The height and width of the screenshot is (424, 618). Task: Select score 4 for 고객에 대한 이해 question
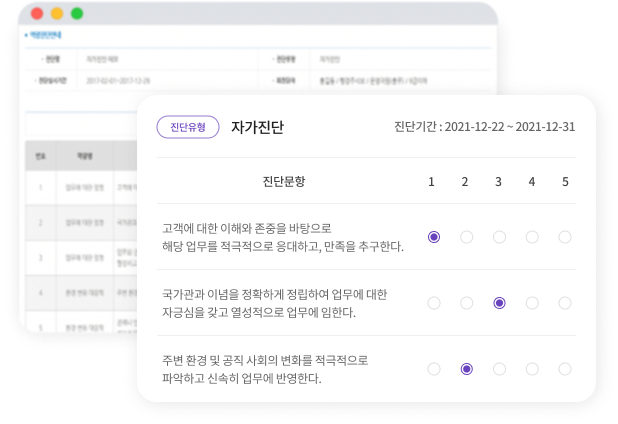532,237
